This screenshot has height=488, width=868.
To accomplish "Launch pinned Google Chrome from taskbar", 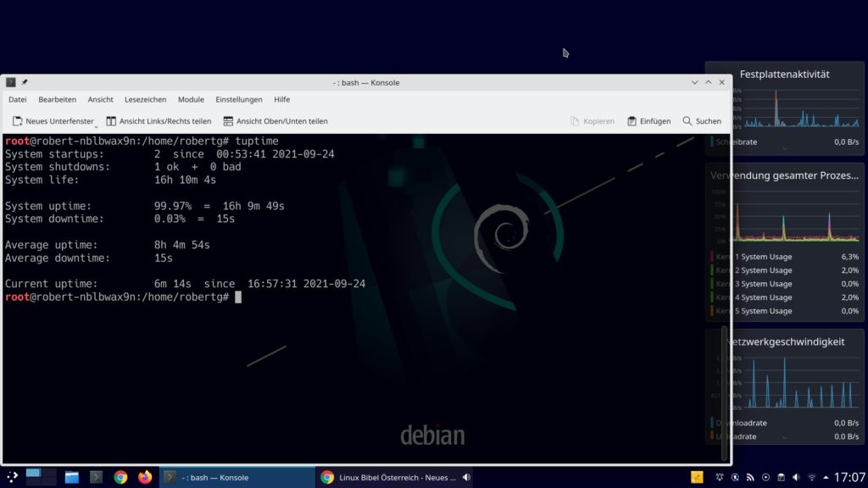I will [120, 477].
